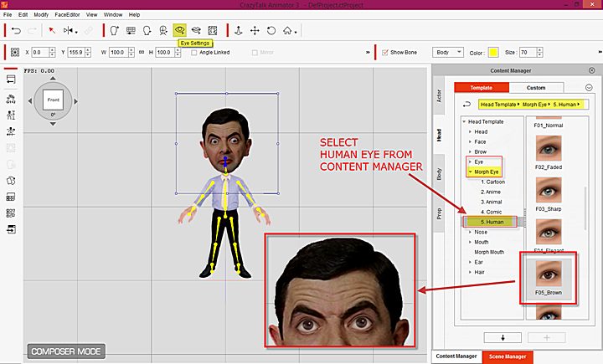Click the face grid mask editor icon

tap(131, 30)
